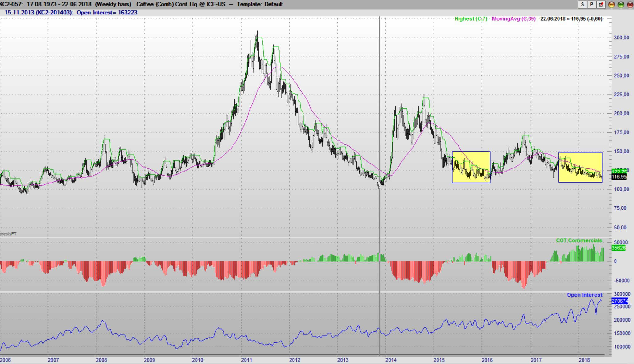Click the S button in title bar
This screenshot has height=364, width=634.
click(582, 4)
